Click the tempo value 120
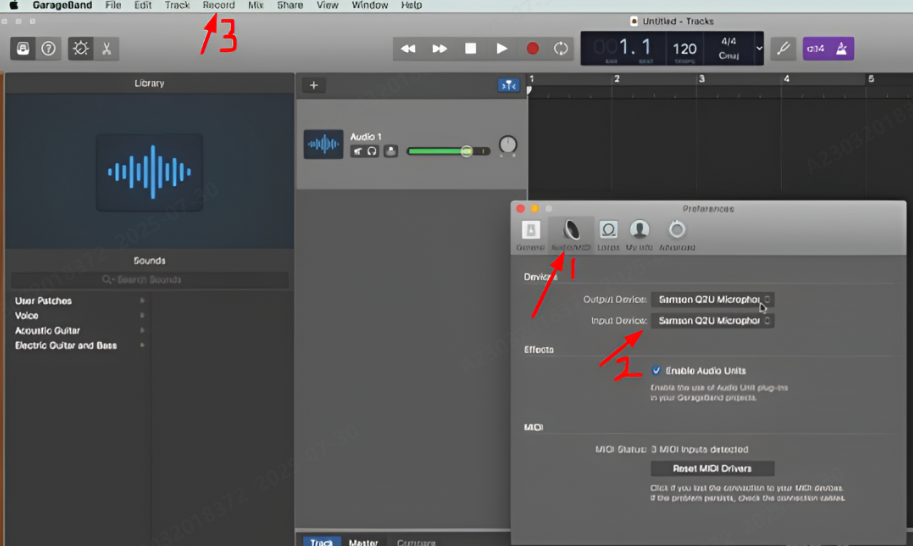This screenshot has height=546, width=913. 685,49
